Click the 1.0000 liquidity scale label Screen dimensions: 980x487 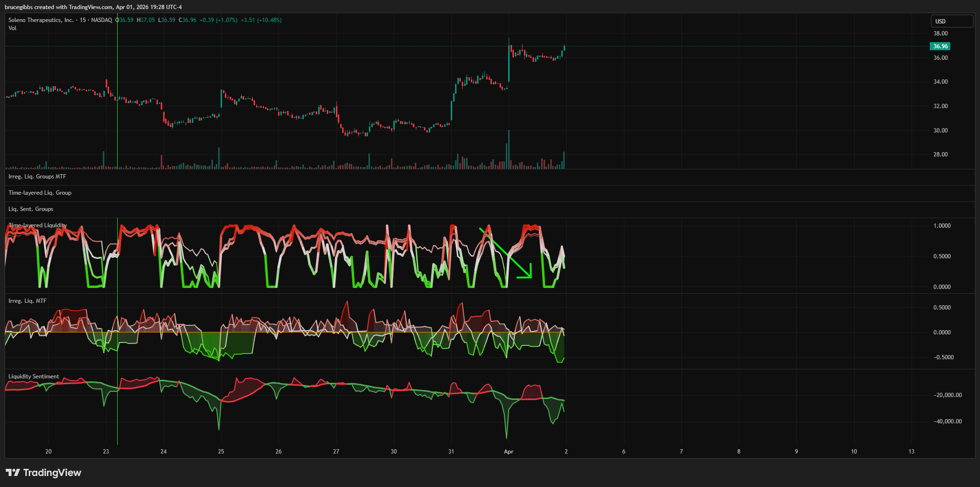click(x=942, y=226)
